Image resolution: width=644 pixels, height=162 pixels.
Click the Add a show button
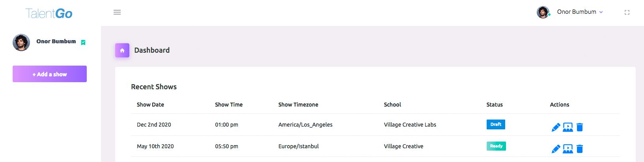pyautogui.click(x=50, y=74)
